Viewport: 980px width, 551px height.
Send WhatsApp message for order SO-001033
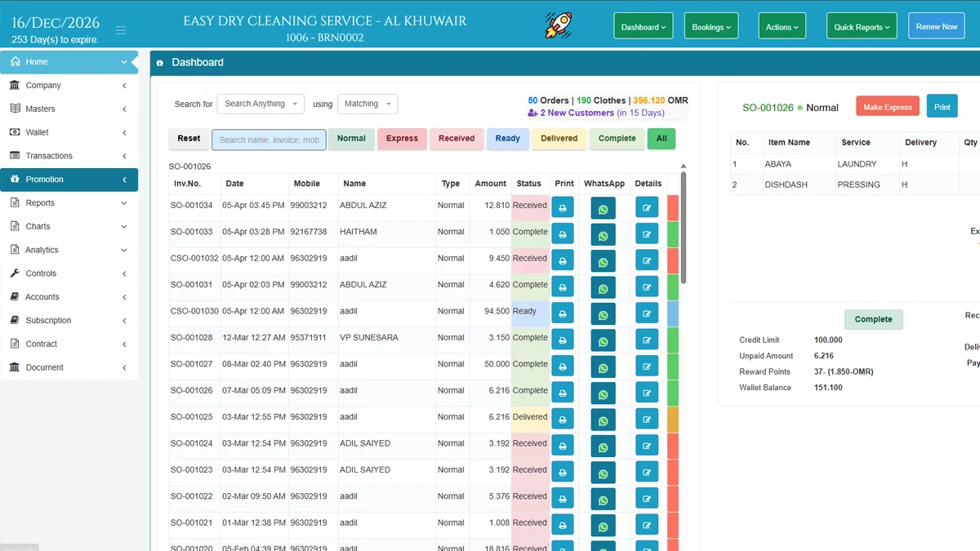603,236
